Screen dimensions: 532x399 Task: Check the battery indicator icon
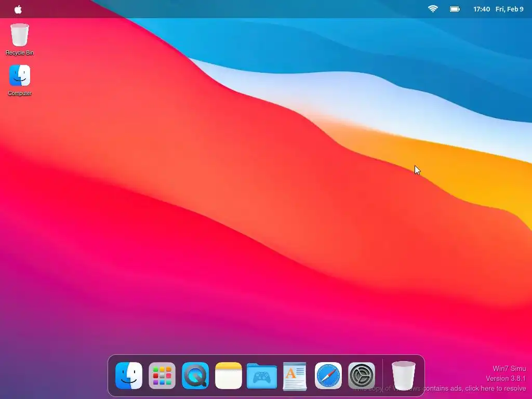455,9
